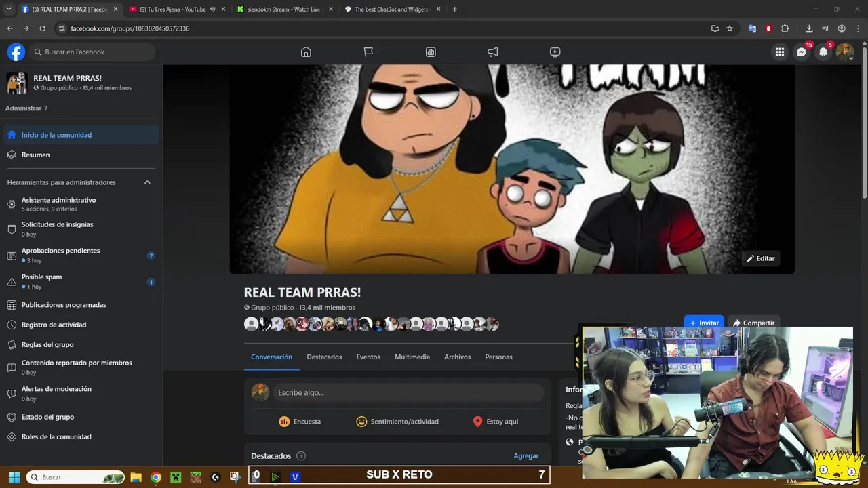Screen dimensions: 868x488
Task: Click the Editar cover photo button
Action: [x=761, y=258]
